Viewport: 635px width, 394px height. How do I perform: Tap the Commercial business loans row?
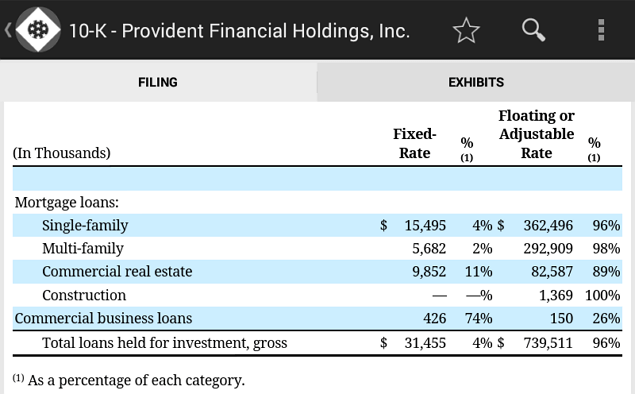click(317, 318)
